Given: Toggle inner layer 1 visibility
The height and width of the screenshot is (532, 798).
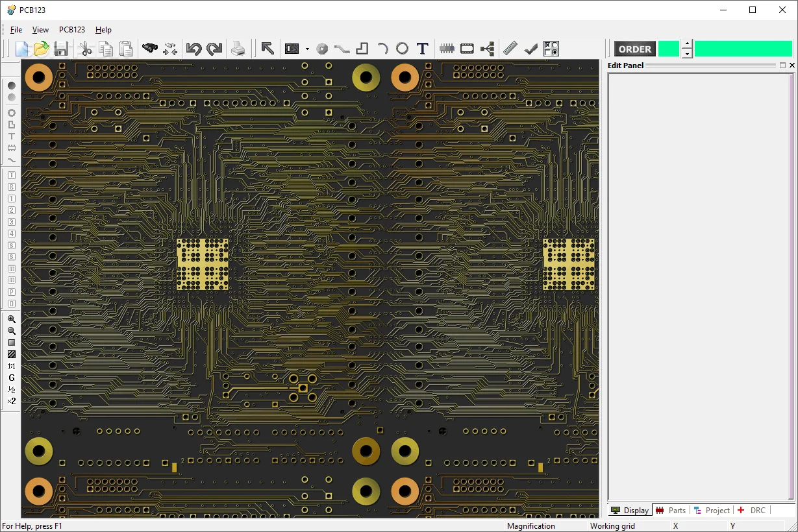Looking at the screenshot, I should [x=11, y=198].
